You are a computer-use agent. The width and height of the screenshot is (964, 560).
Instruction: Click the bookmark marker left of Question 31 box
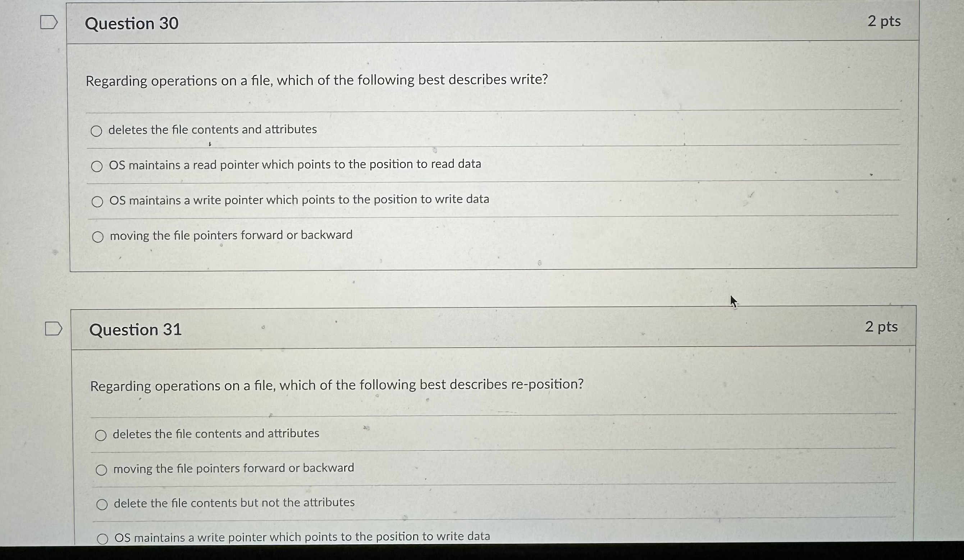pos(55,328)
